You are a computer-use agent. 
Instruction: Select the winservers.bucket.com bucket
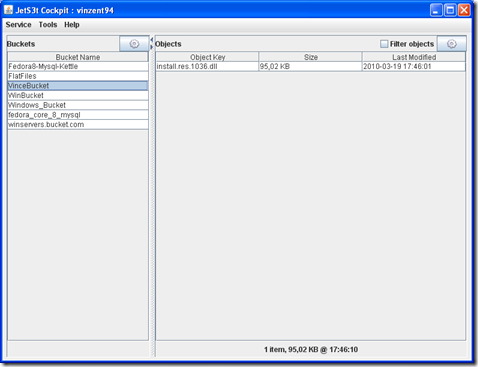[x=78, y=124]
